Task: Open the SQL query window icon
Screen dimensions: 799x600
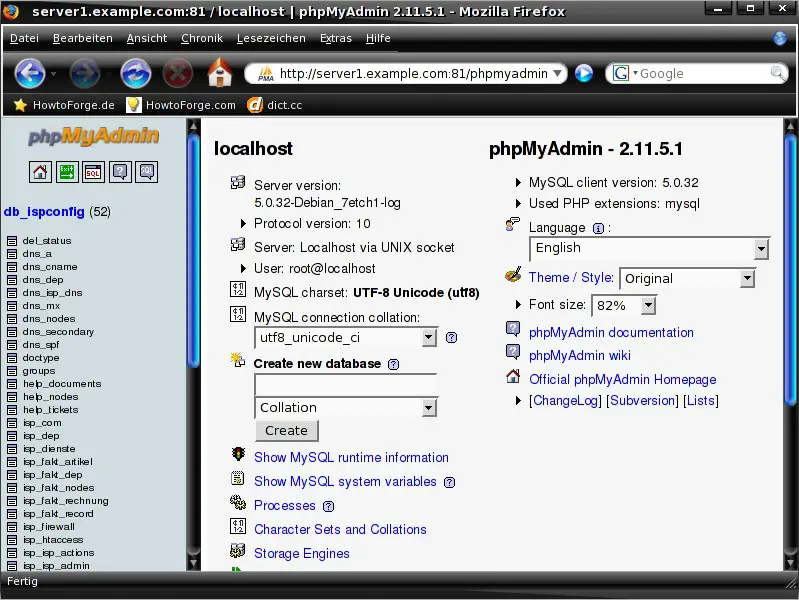Action: (x=93, y=172)
